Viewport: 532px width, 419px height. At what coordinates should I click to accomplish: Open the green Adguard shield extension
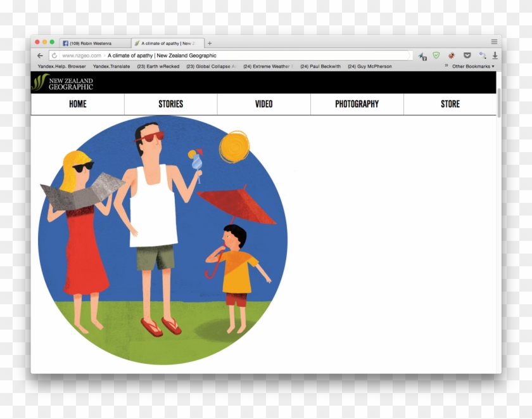(x=436, y=55)
